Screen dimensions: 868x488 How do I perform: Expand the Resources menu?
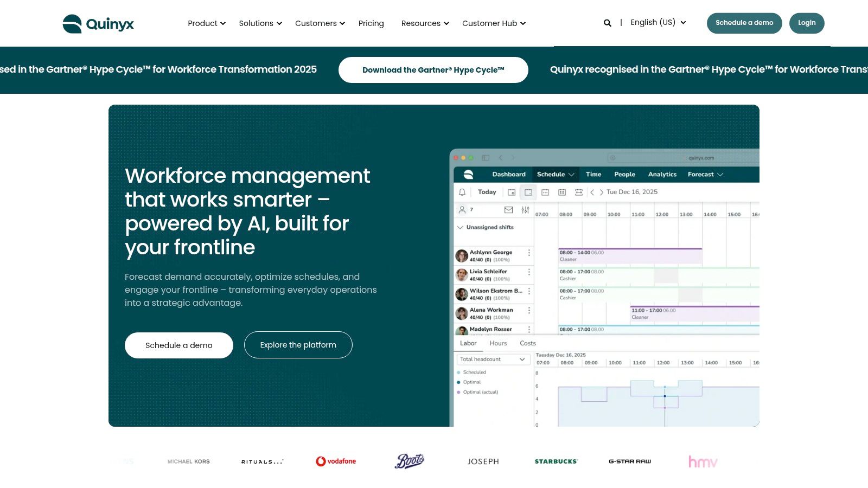[425, 23]
